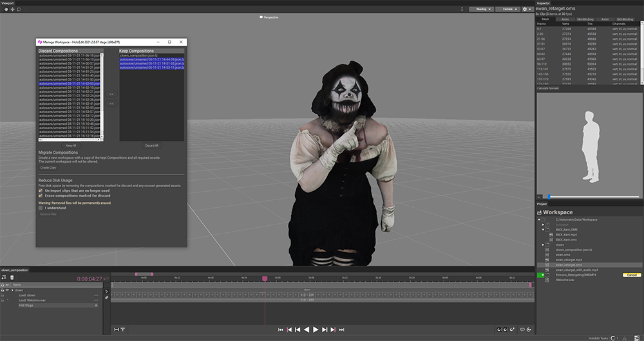Go to next pink marker

point(333,329)
